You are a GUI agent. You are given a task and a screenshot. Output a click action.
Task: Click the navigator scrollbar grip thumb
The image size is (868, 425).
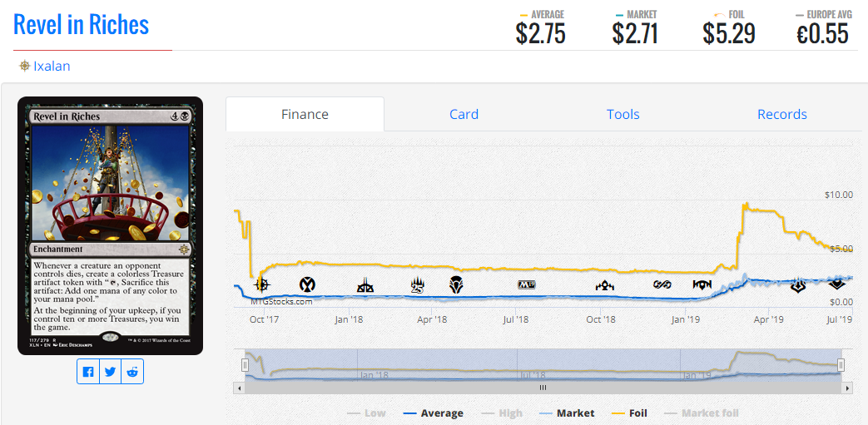543,388
